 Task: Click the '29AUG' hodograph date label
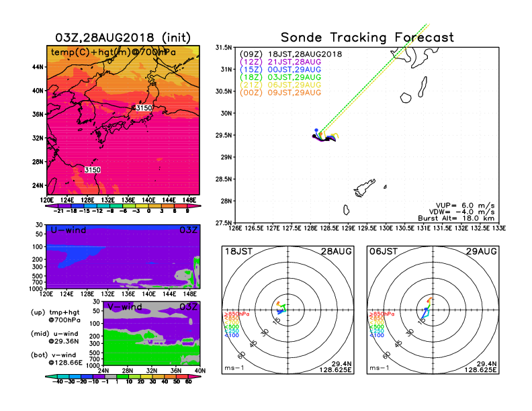[482, 251]
